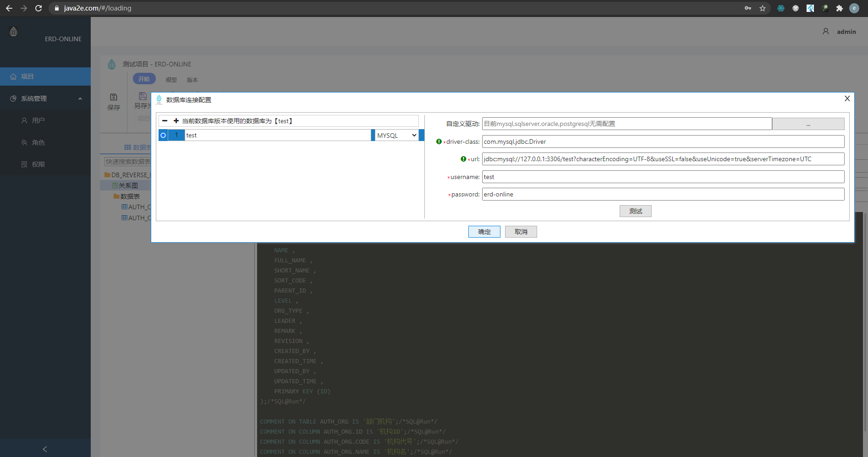
Task: Close the database connection config dialog
Action: click(847, 98)
